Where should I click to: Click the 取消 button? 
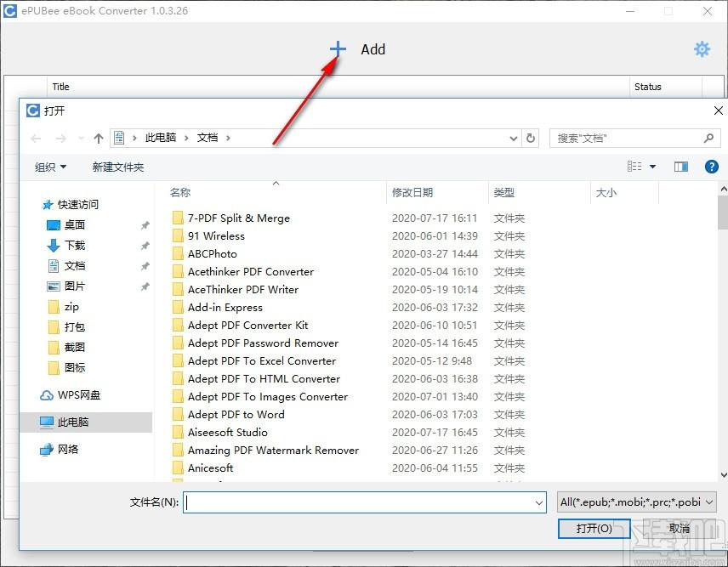pyautogui.click(x=680, y=529)
